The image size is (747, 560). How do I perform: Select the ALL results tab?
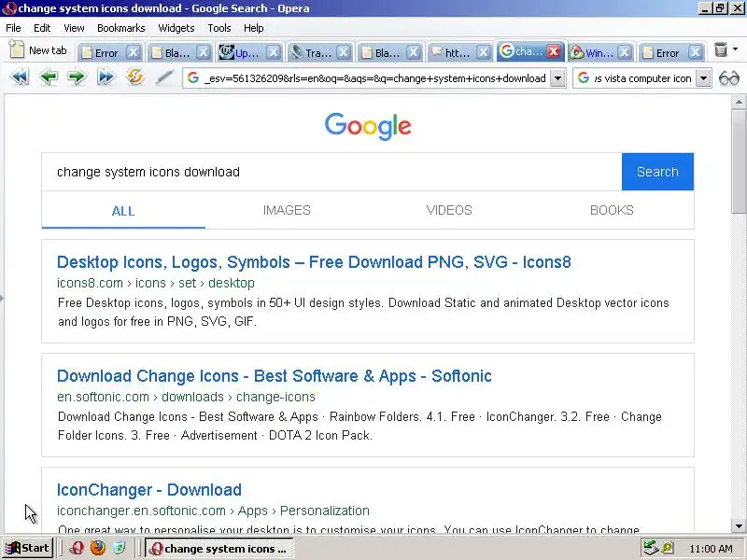point(123,211)
